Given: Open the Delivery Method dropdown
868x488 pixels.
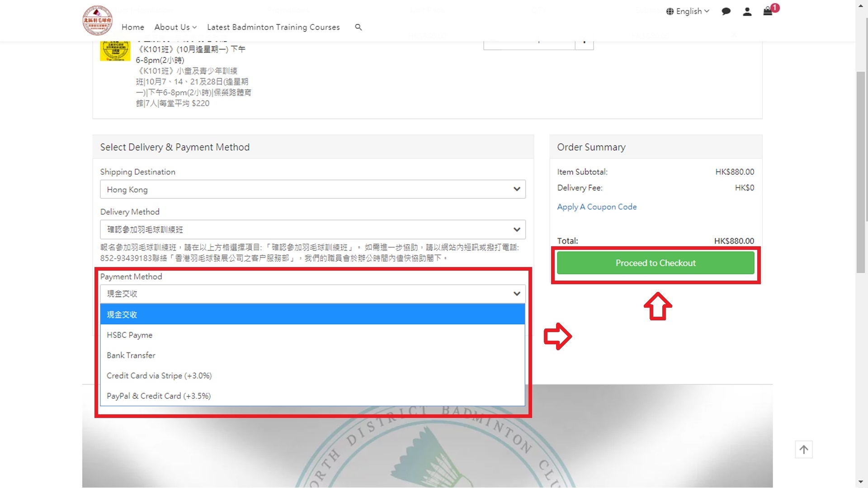Looking at the screenshot, I should (x=312, y=230).
